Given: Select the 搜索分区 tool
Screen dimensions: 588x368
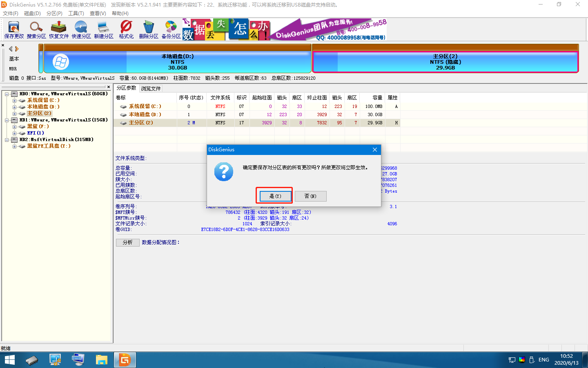Looking at the screenshot, I should pos(36,29).
